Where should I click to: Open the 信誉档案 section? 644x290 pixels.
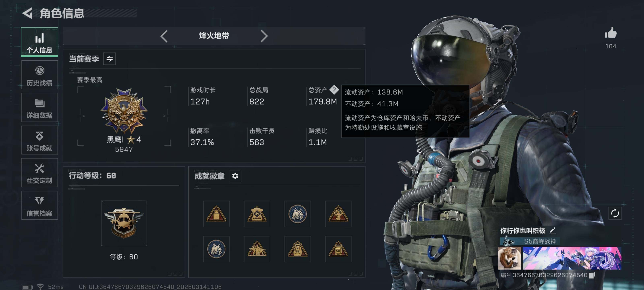[39, 205]
